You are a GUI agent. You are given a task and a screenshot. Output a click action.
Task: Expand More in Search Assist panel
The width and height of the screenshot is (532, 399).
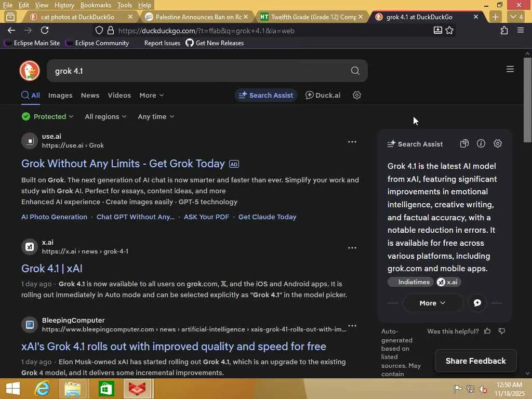[x=432, y=303]
